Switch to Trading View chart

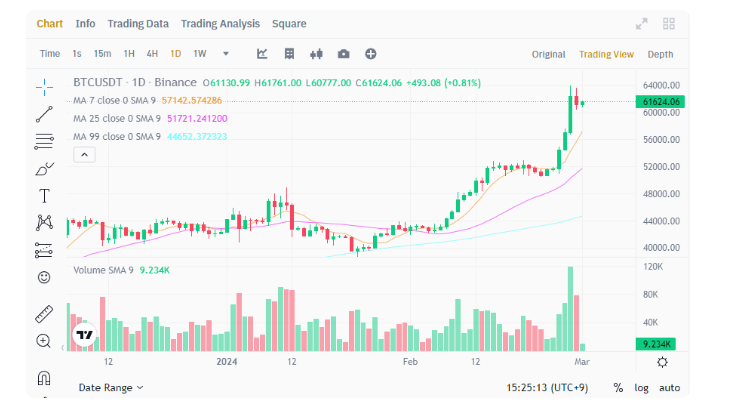[606, 54]
